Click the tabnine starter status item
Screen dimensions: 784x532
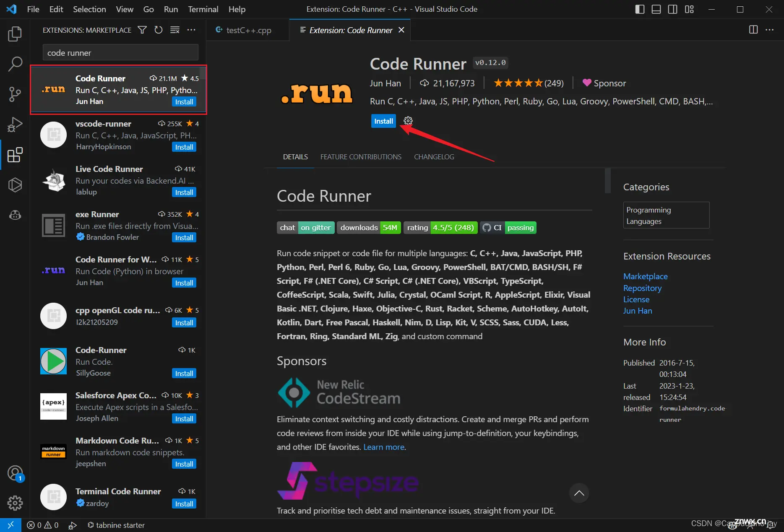(116, 525)
